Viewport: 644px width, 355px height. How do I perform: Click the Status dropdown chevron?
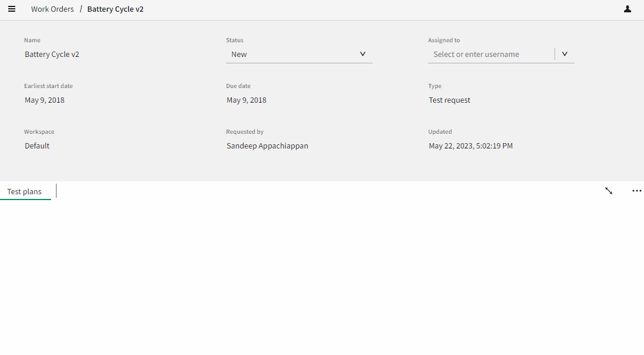click(x=363, y=53)
